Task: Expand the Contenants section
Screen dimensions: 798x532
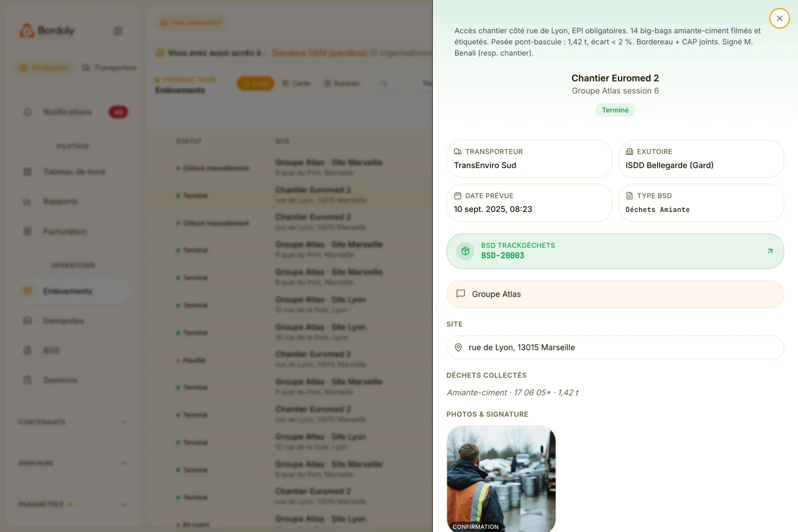Action: point(73,422)
